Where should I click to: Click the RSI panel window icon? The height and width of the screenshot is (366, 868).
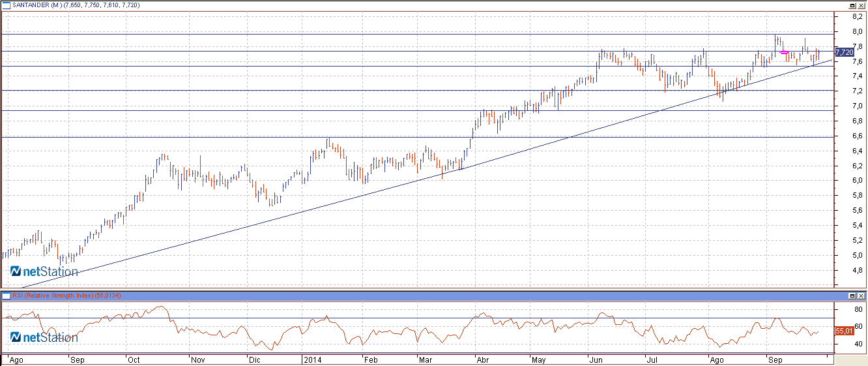click(x=6, y=296)
